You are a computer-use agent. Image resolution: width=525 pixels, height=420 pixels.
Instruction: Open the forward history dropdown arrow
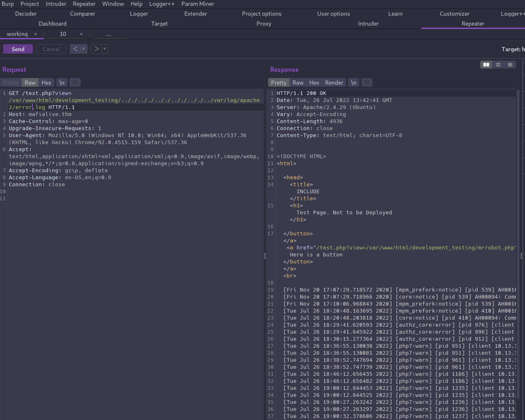105,49
